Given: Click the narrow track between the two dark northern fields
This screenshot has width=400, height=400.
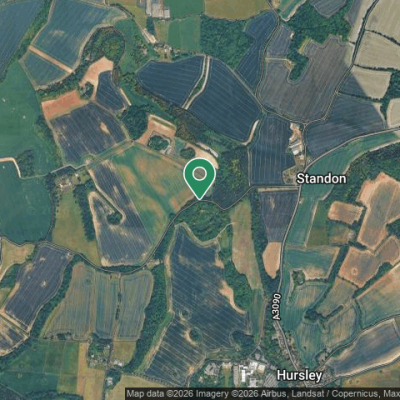Looking at the screenshot, I should coord(199,83).
